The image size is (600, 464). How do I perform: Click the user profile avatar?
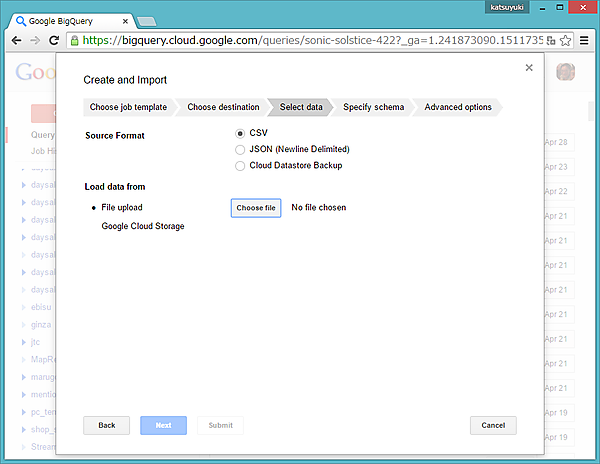[566, 72]
